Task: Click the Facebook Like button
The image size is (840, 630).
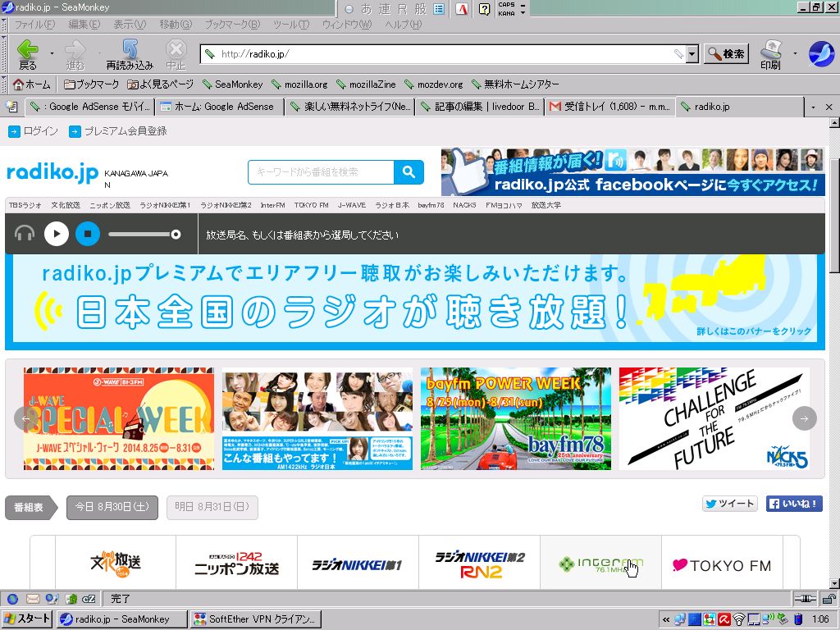Action: (794, 504)
